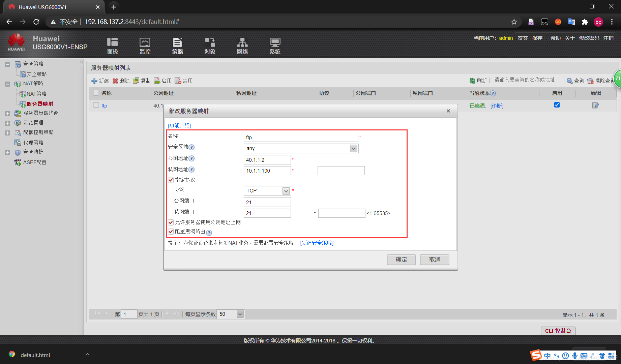The height and width of the screenshot is (364, 621).
Task: Click help icon next to 安全区域
Action: 191,147
